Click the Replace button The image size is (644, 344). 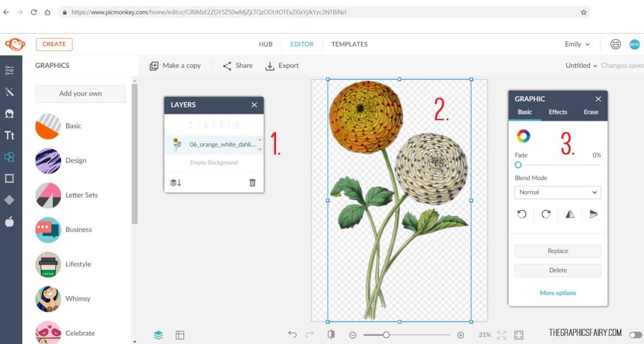[x=557, y=251]
